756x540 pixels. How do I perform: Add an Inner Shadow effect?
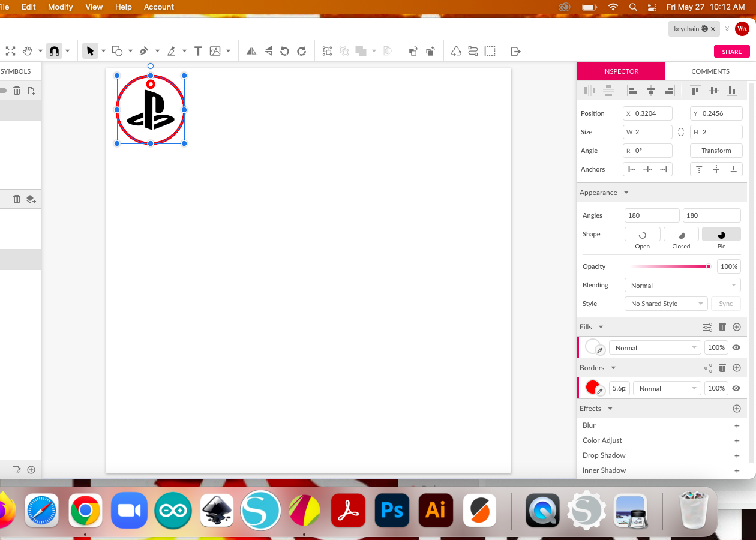[x=737, y=470]
